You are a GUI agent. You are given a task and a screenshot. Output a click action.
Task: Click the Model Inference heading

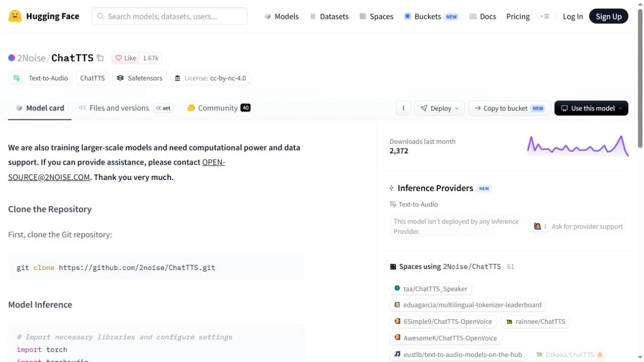[x=40, y=305]
